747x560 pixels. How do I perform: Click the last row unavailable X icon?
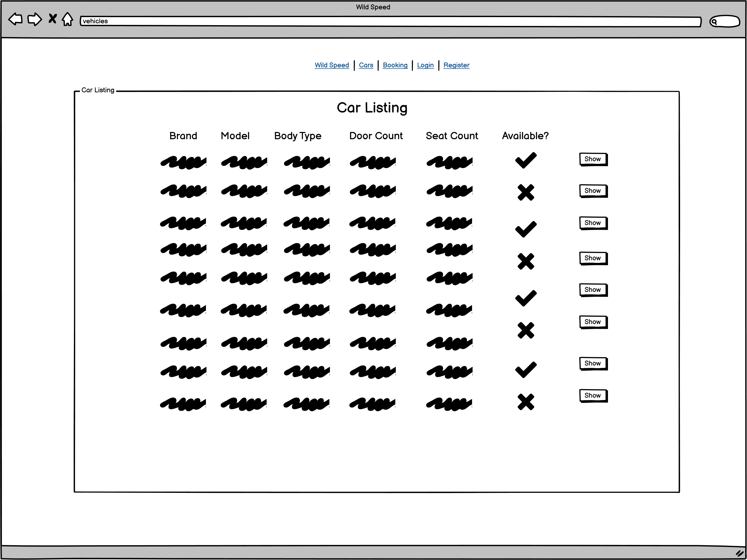pos(525,402)
